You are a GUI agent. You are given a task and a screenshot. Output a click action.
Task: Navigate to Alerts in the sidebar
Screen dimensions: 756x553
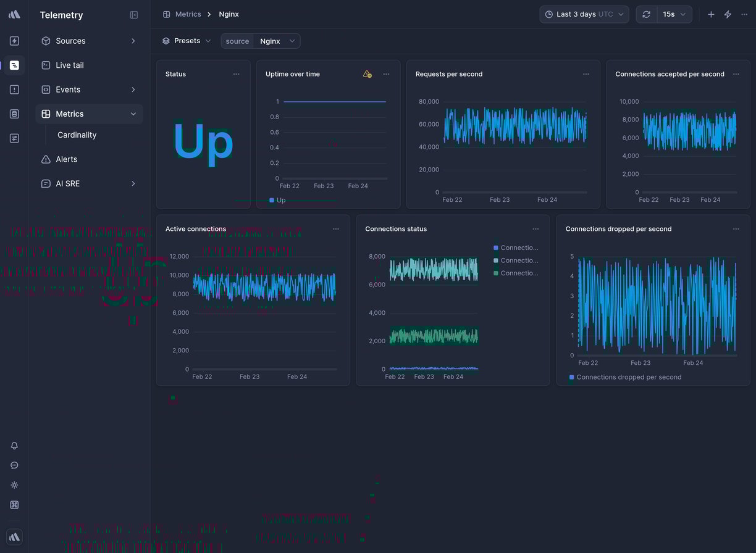coord(65,159)
